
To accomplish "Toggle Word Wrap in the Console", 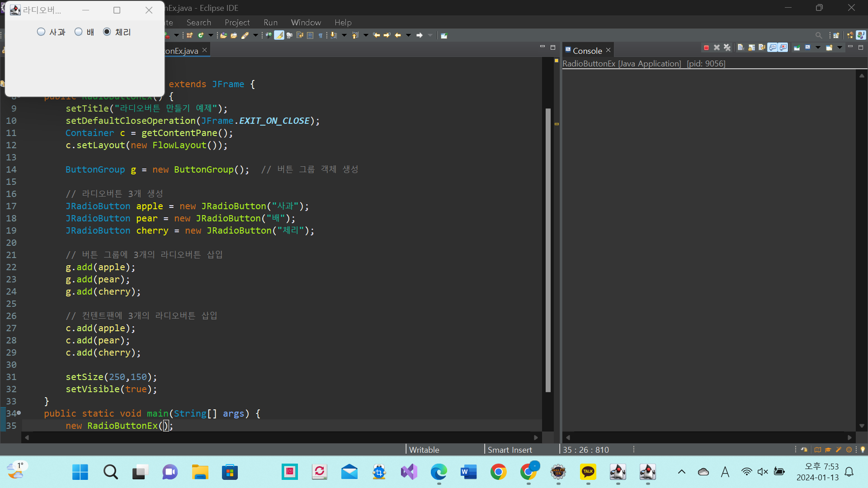I will point(762,47).
